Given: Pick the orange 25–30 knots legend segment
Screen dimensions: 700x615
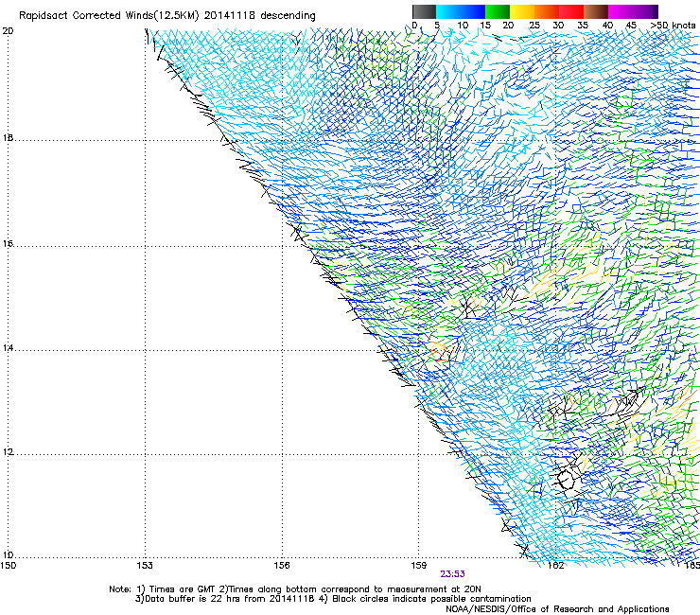Looking at the screenshot, I should point(547,11).
